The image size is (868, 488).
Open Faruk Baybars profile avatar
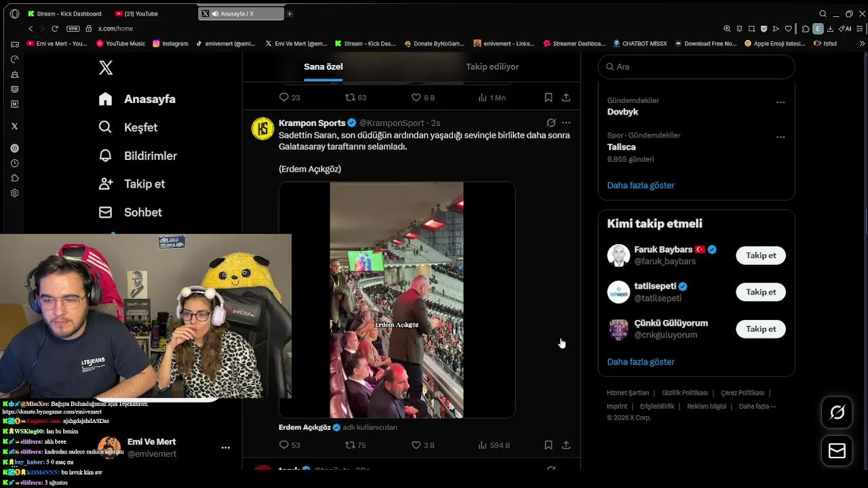click(x=618, y=256)
